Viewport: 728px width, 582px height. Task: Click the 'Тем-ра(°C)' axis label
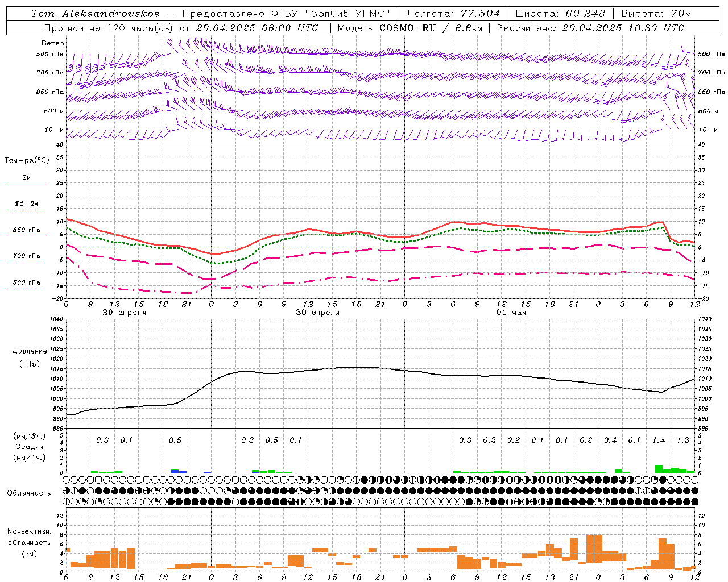[x=27, y=161]
